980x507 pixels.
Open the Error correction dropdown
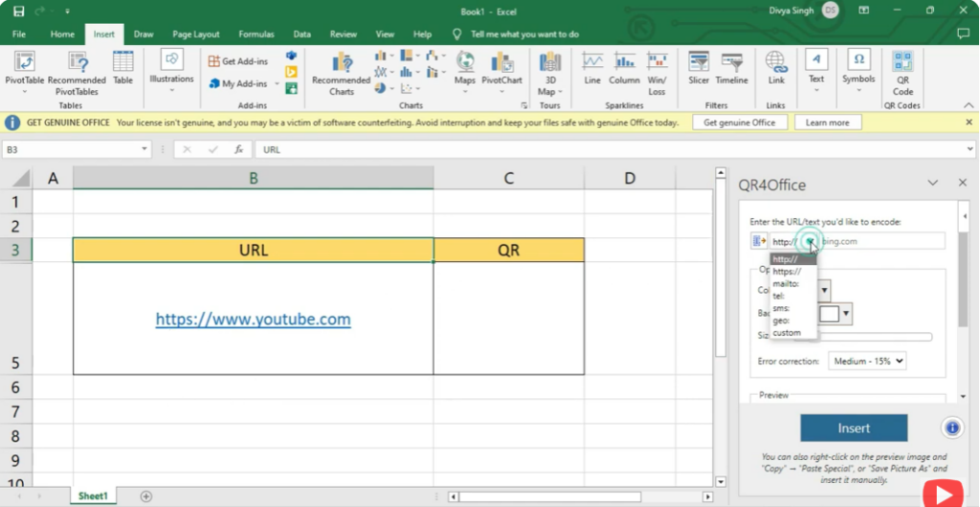coord(867,362)
